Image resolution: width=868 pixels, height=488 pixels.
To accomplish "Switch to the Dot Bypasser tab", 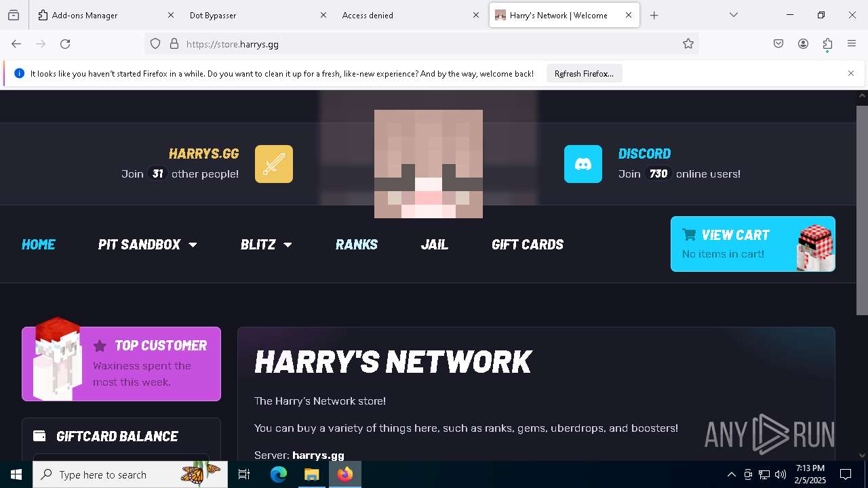I will [x=251, y=15].
